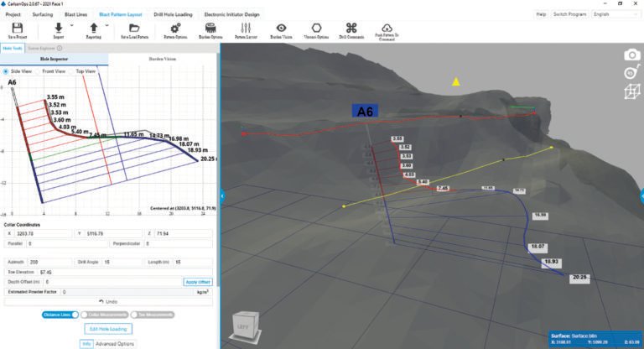
Task: Open Voronoi Options hexagon icon
Action: point(316,28)
